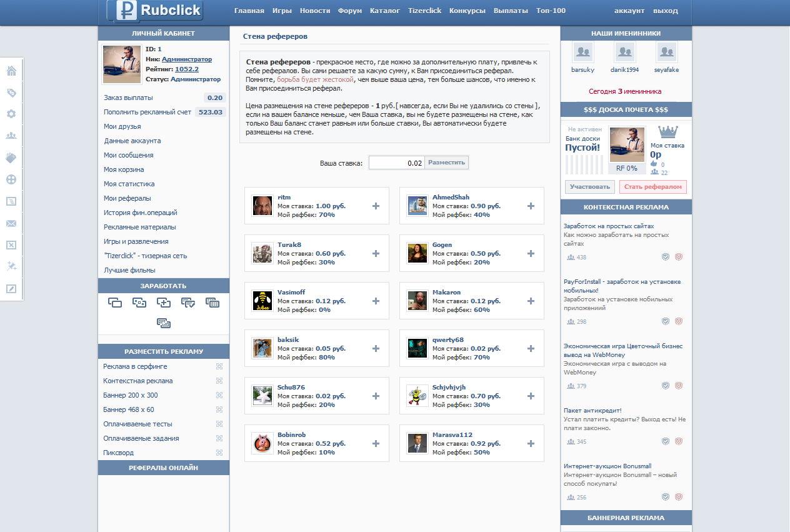Click the gray shield icon on Пакет антикредит ad
This screenshot has height=532, width=790.
[x=666, y=441]
